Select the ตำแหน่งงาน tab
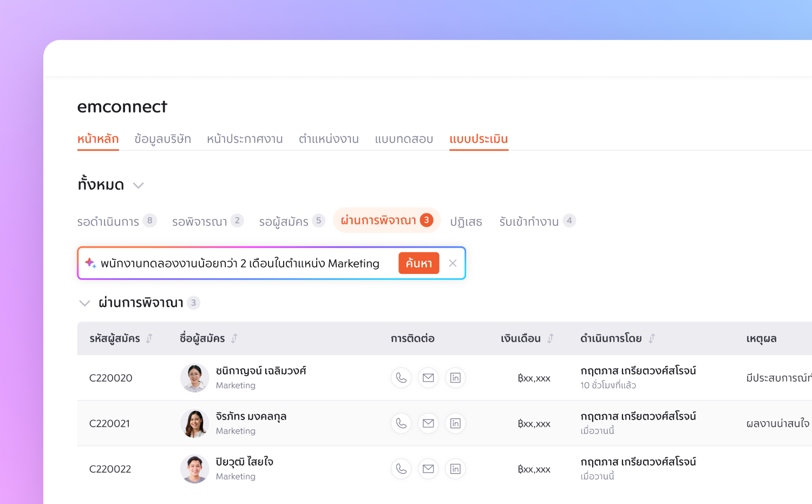Viewport: 812px width, 504px height. 329,139
